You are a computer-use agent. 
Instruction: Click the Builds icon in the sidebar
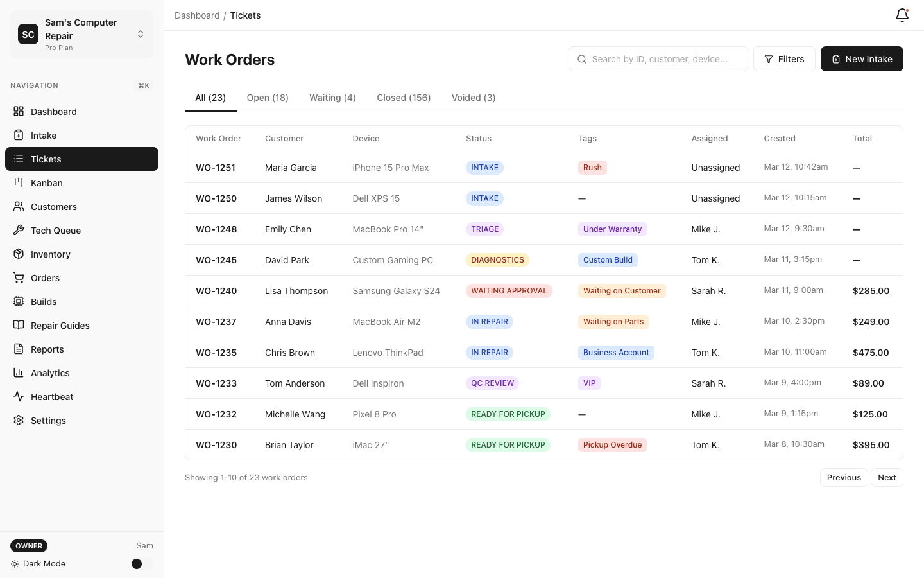pos(19,301)
